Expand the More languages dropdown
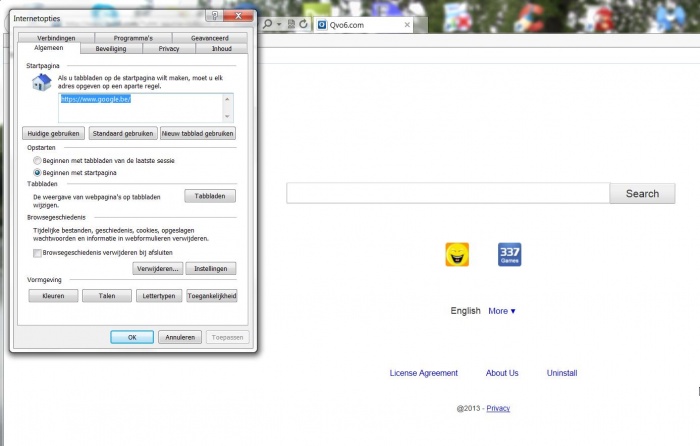This screenshot has width=700, height=446. 502,311
